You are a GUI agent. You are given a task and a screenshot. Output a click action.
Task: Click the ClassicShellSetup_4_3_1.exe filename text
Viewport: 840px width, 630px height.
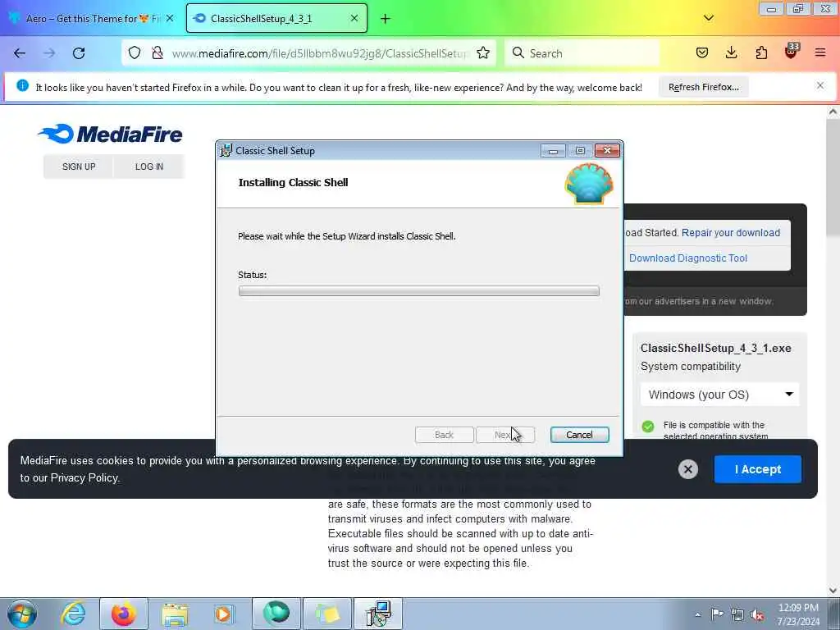[x=715, y=348]
